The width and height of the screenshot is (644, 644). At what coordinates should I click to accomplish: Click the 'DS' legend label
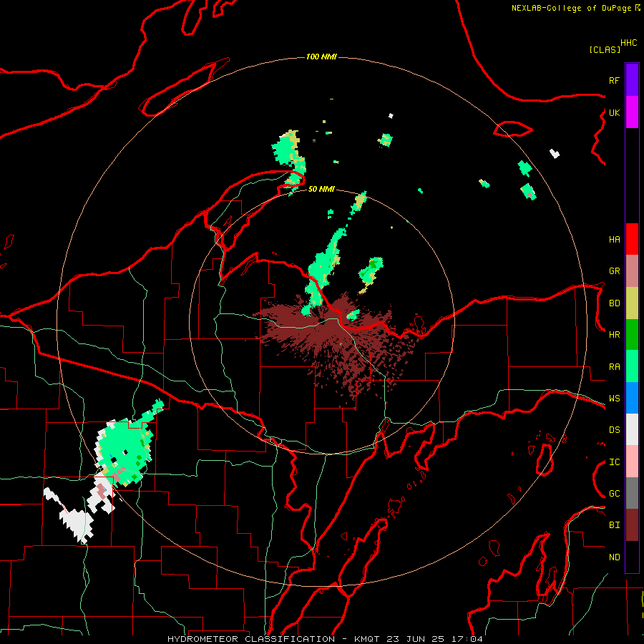click(614, 430)
